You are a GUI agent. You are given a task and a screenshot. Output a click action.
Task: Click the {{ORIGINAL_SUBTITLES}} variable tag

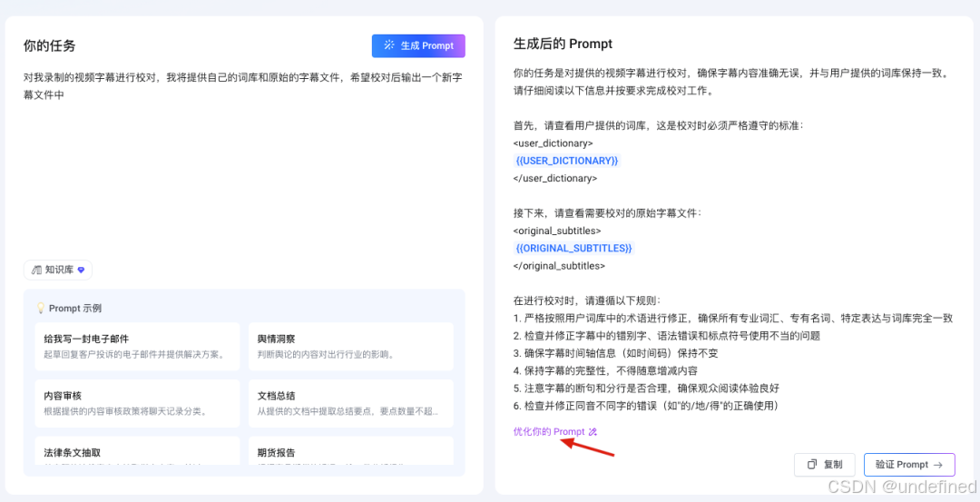pyautogui.click(x=574, y=248)
